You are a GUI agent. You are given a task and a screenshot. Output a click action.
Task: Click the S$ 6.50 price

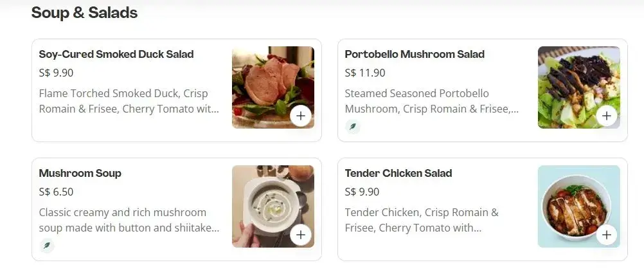coord(57,192)
